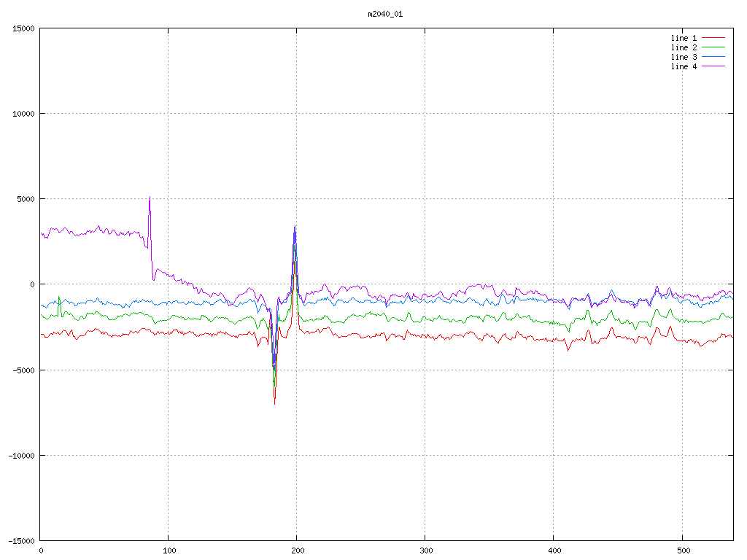
Task: Click the 15000 y-axis tick label
Action: click(x=23, y=28)
